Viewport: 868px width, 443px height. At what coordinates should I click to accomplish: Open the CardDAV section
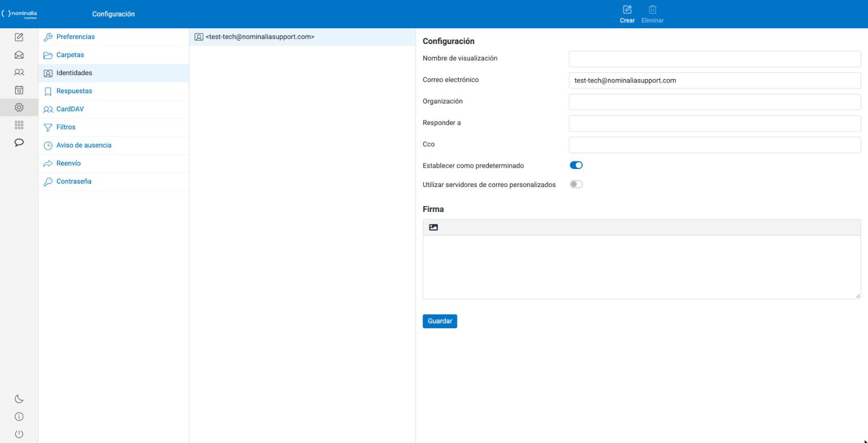tap(114, 109)
